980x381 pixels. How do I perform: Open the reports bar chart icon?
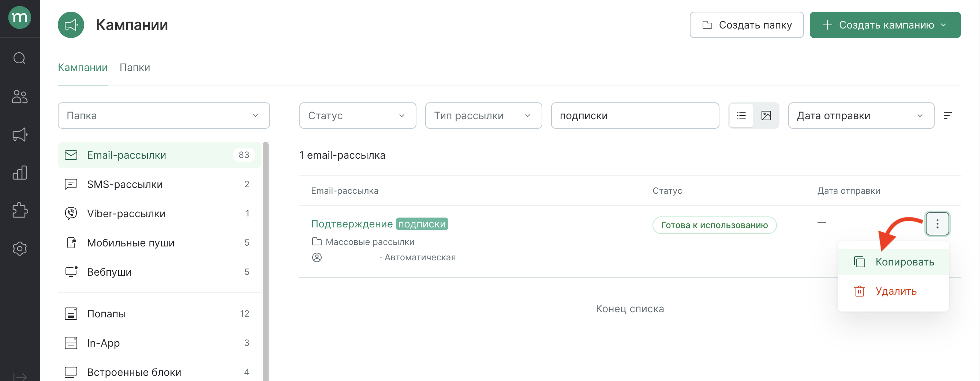(x=20, y=173)
